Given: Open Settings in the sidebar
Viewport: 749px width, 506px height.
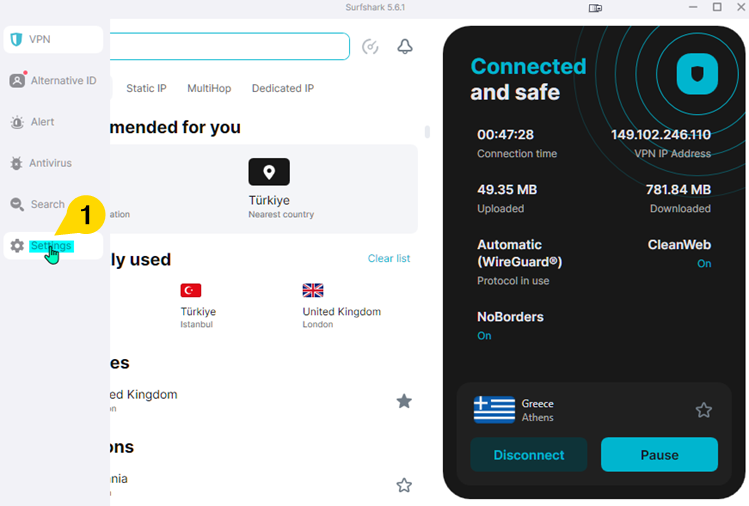Looking at the screenshot, I should [x=53, y=246].
